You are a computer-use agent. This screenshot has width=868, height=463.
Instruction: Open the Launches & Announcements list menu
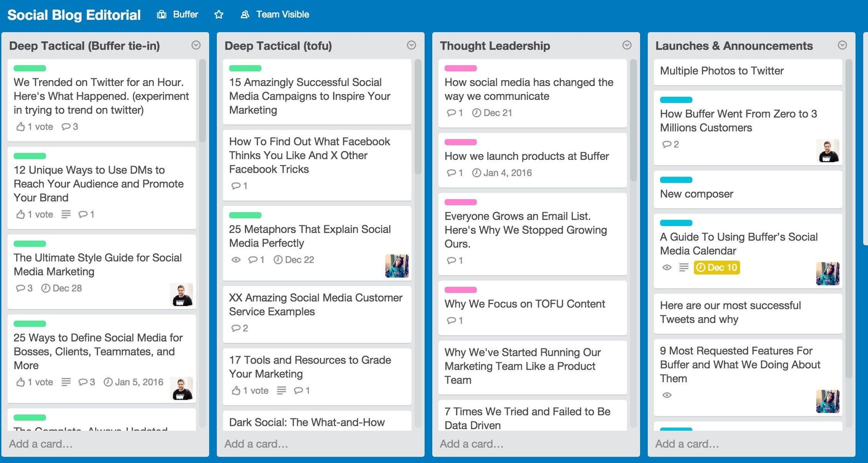(842, 45)
